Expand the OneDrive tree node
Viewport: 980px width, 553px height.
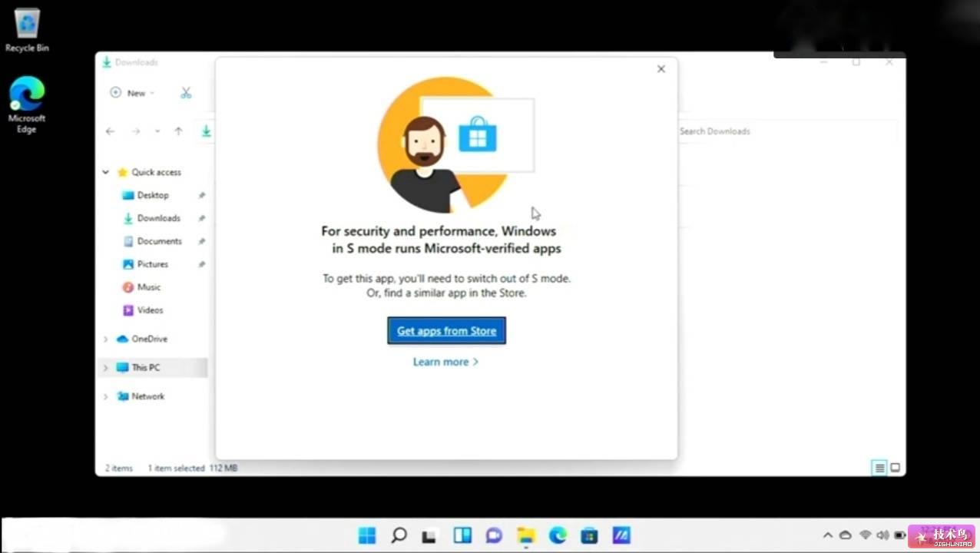click(106, 339)
